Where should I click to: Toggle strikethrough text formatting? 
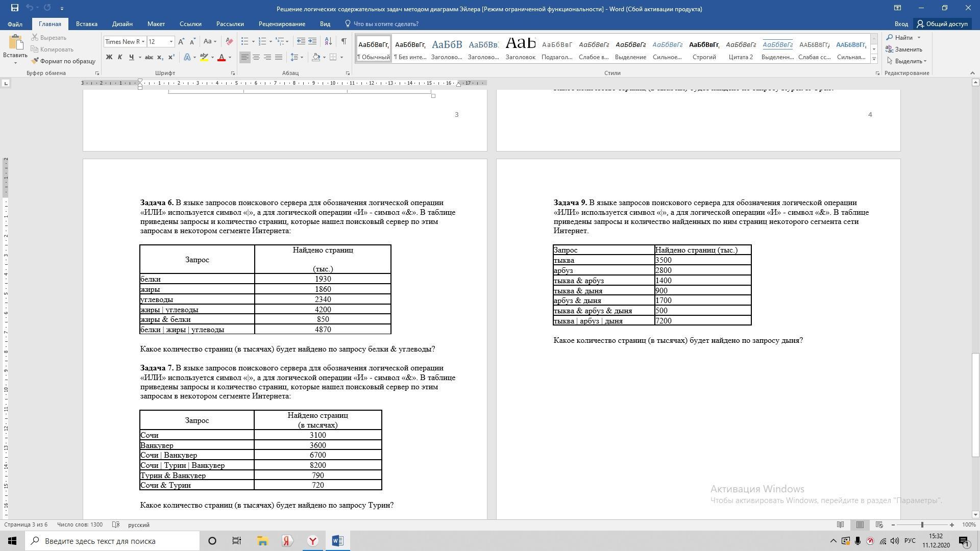(x=149, y=57)
